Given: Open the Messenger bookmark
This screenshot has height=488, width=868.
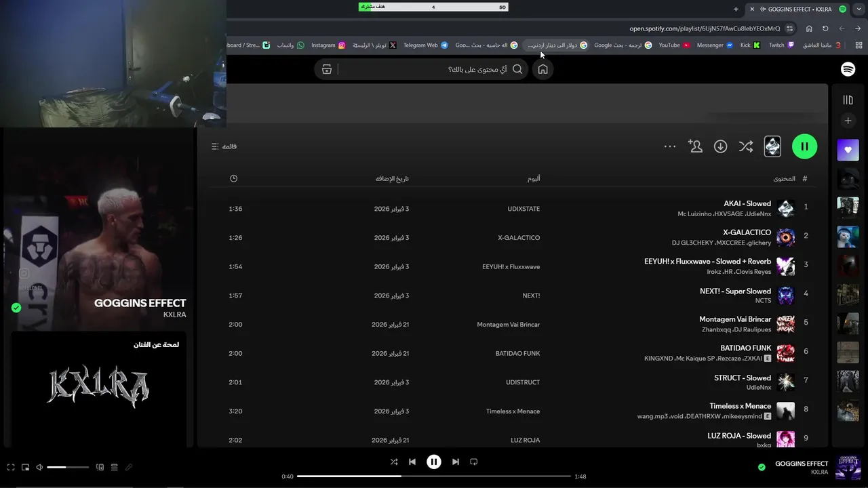Looking at the screenshot, I should click(x=715, y=45).
